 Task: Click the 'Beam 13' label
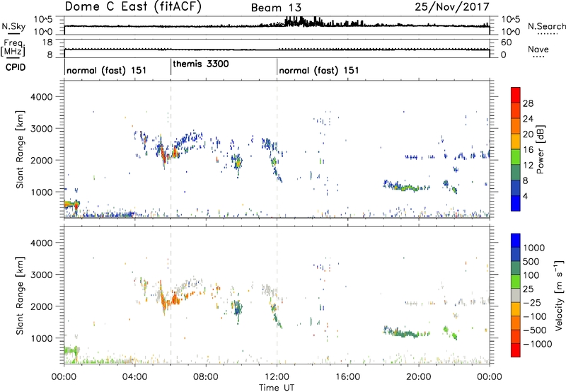[x=276, y=8]
